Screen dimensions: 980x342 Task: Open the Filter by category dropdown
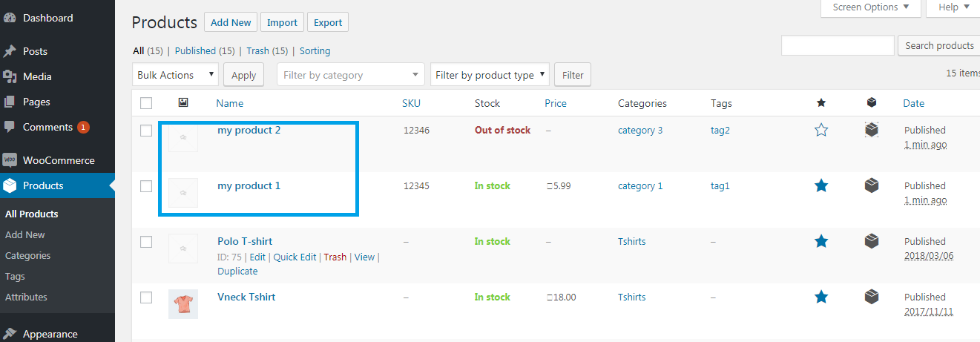[x=351, y=75]
